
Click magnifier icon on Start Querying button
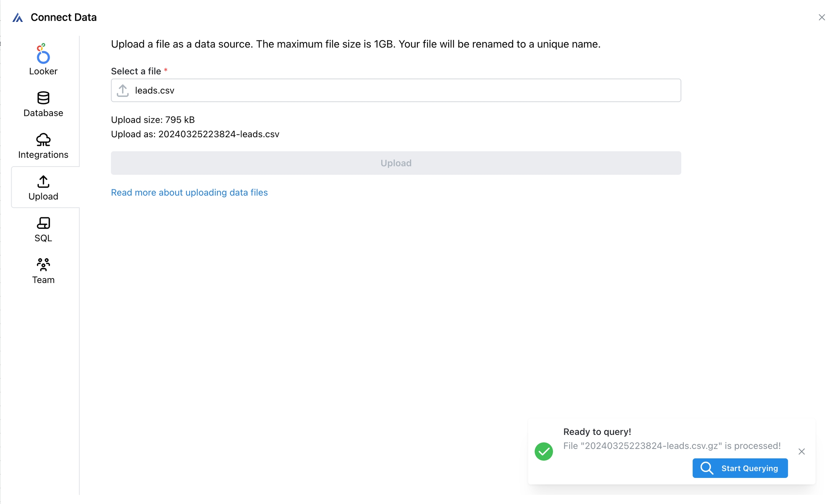pyautogui.click(x=707, y=468)
